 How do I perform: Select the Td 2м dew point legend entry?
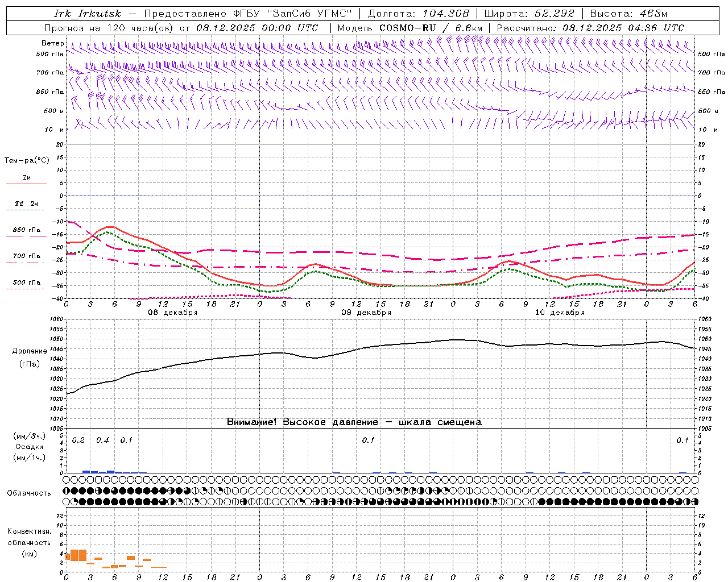click(x=26, y=203)
